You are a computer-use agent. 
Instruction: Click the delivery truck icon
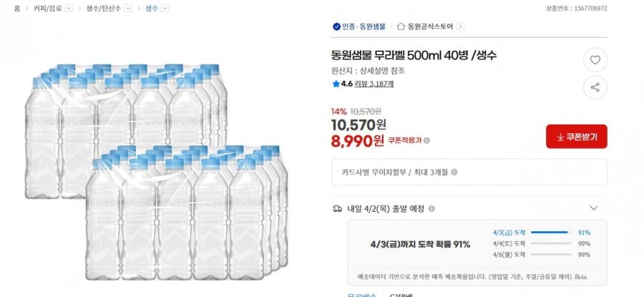pyautogui.click(x=337, y=208)
